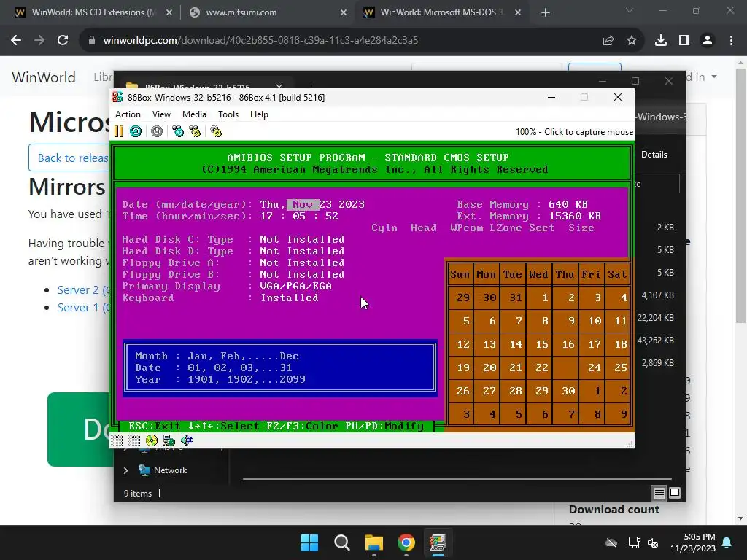Click Ext. Memory 15360 KB value
The height and width of the screenshot is (560, 747).
coord(575,216)
